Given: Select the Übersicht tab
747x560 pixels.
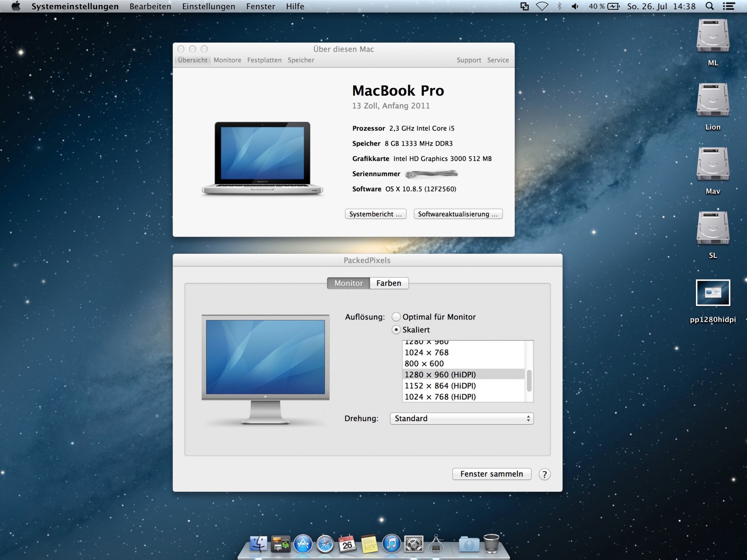Looking at the screenshot, I should (x=192, y=60).
